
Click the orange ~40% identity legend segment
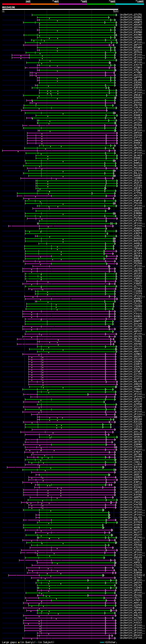(x=45, y=4)
